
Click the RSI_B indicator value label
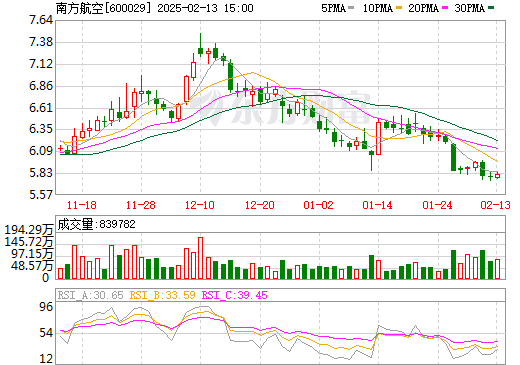point(162,295)
